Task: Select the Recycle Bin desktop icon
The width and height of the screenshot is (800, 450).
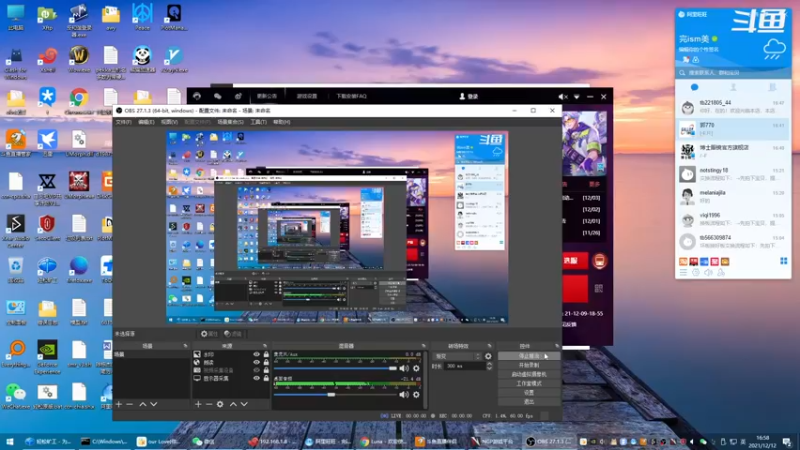Action: tap(15, 270)
